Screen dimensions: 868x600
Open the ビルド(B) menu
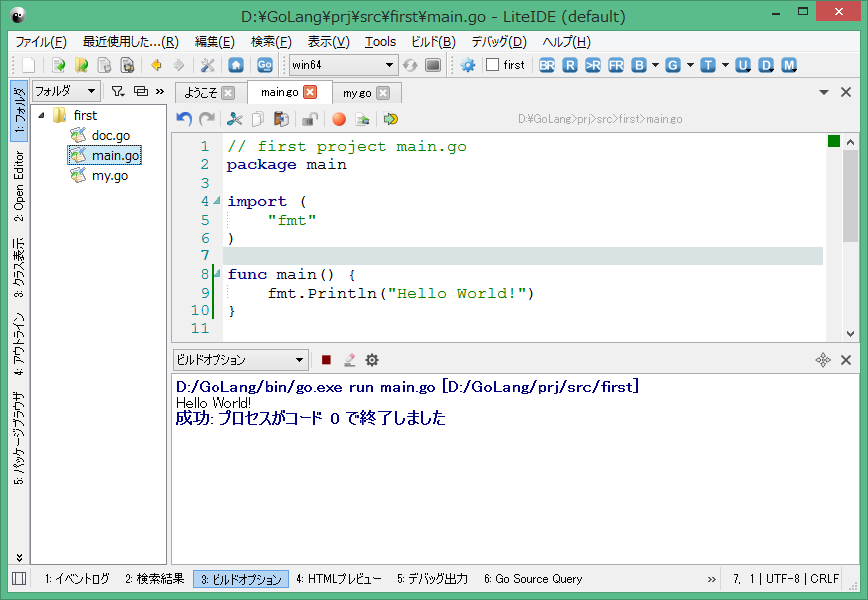[433, 42]
